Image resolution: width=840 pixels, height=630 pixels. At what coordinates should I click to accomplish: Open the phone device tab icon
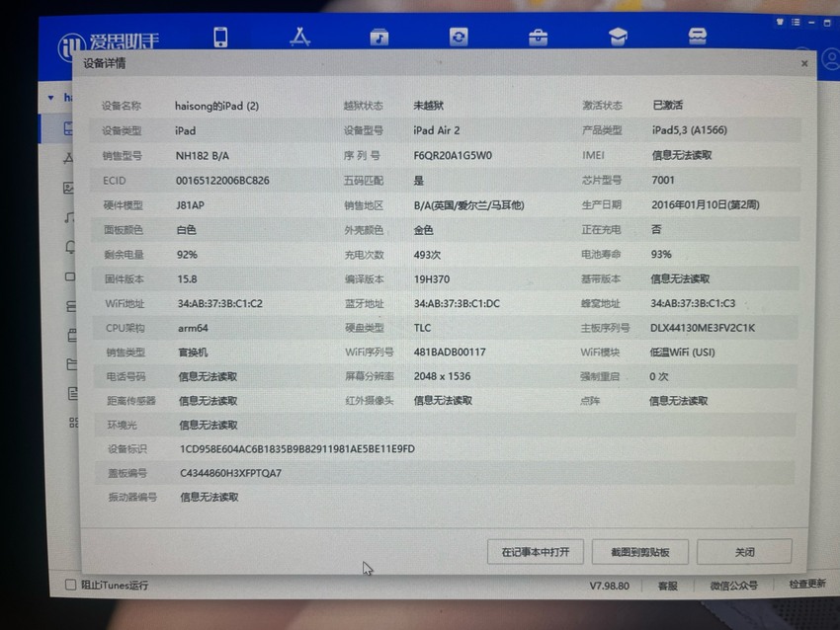coord(220,37)
